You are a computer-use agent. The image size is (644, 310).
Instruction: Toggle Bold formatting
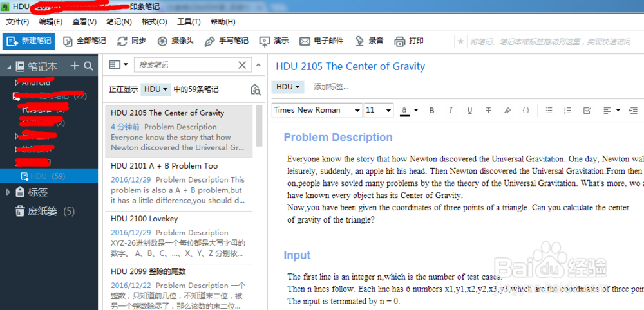[431, 111]
